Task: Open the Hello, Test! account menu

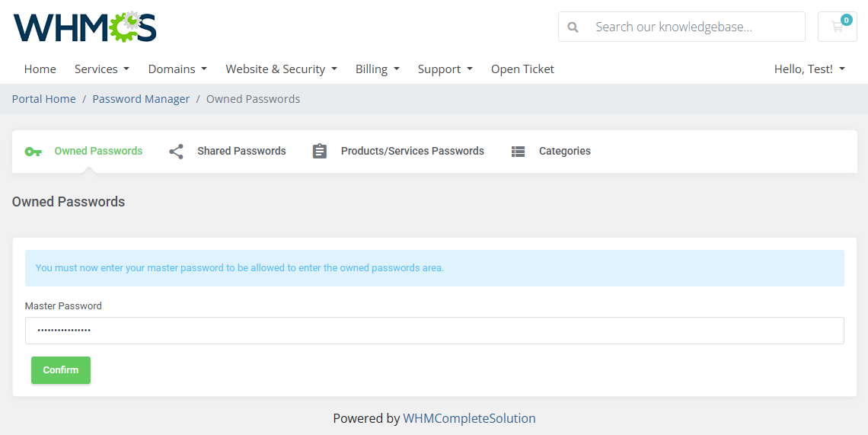Action: (809, 69)
